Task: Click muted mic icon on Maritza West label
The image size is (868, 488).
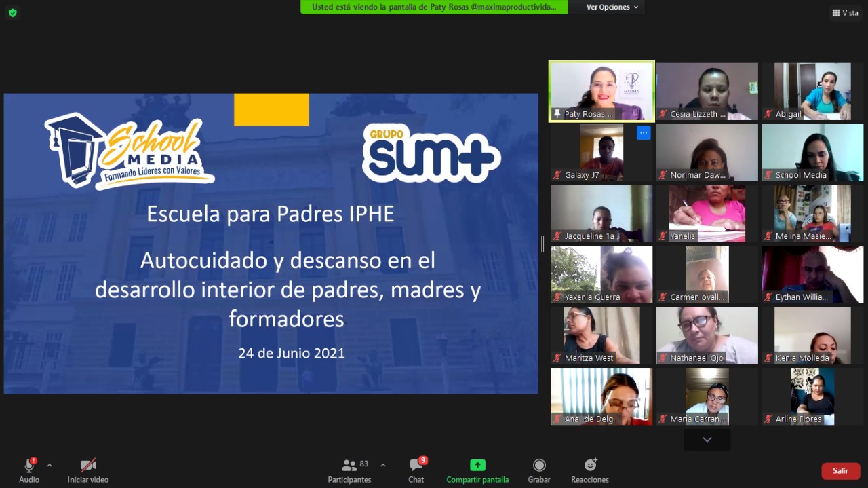Action: pyautogui.click(x=557, y=358)
